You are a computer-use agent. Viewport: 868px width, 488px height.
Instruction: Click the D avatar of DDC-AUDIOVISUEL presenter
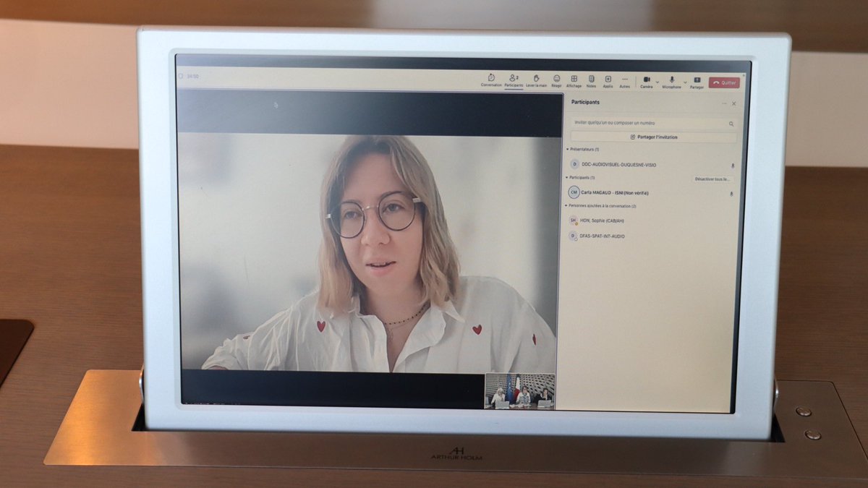574,165
